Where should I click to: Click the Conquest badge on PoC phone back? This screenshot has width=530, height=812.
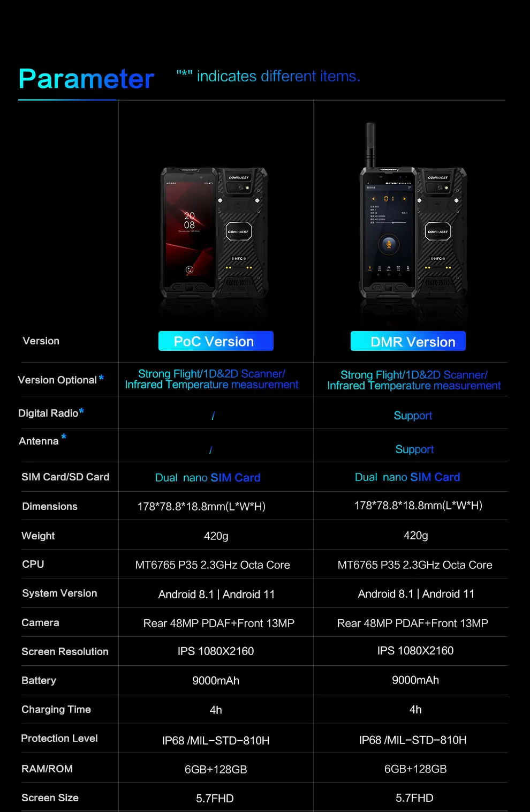[238, 231]
